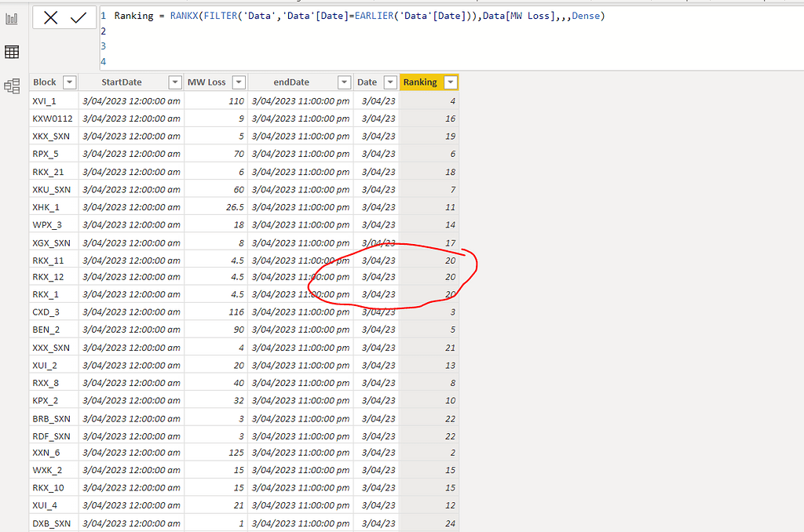Image resolution: width=804 pixels, height=532 pixels.
Task: Click the endDate cell for BEN_2
Action: 300,330
